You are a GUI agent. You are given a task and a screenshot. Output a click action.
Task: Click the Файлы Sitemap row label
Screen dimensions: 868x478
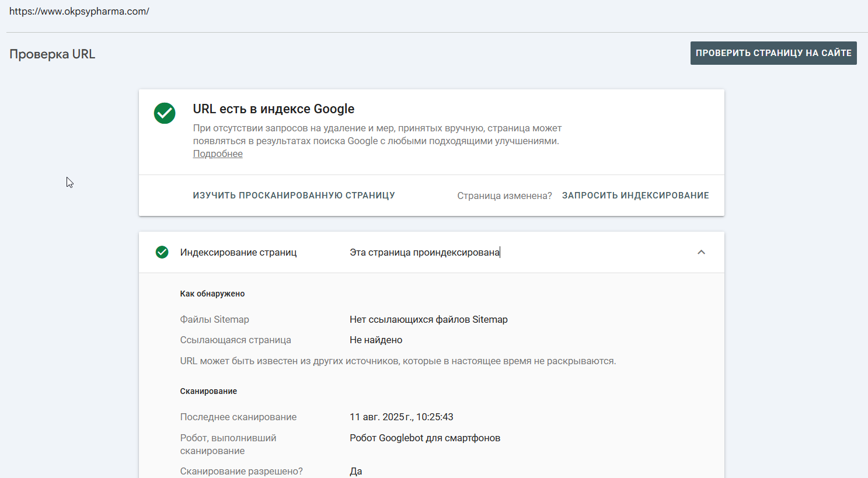(215, 319)
